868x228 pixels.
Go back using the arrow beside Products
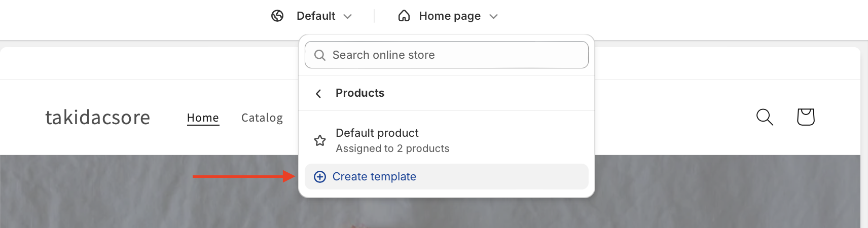point(318,93)
